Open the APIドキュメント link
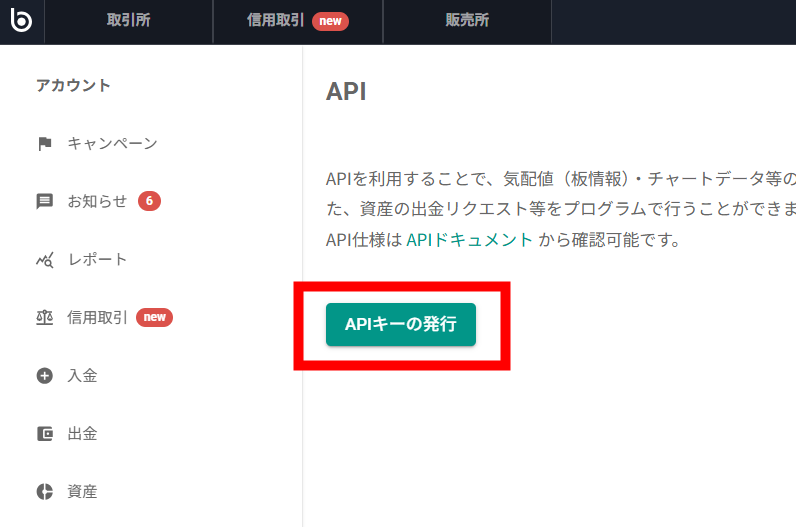796x527 pixels. point(469,240)
